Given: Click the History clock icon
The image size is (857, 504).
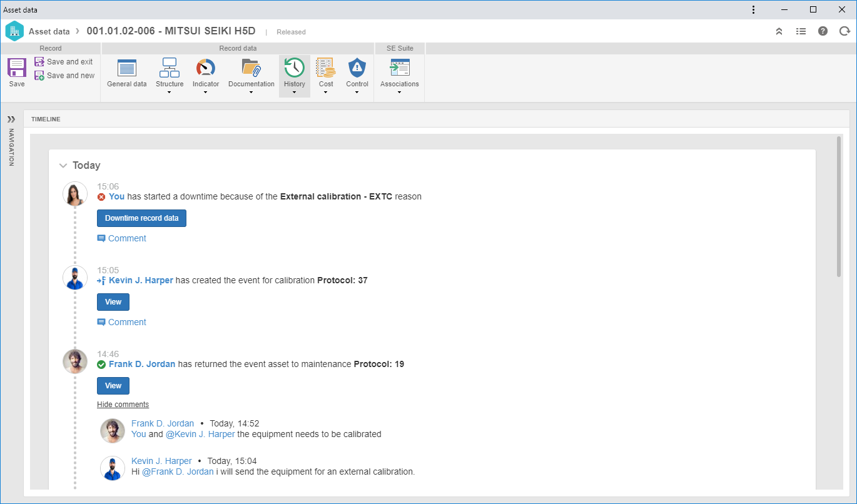Looking at the screenshot, I should 294,67.
